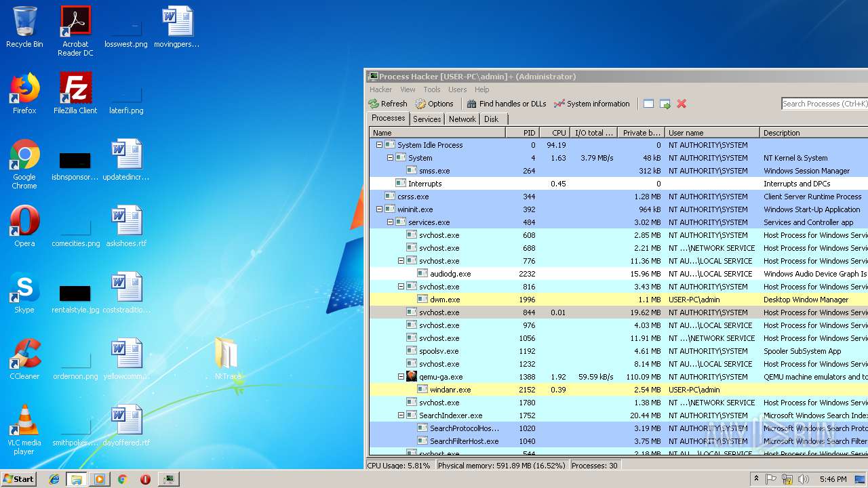Show hidden system tray icons
868x488 pixels.
pyautogui.click(x=757, y=479)
